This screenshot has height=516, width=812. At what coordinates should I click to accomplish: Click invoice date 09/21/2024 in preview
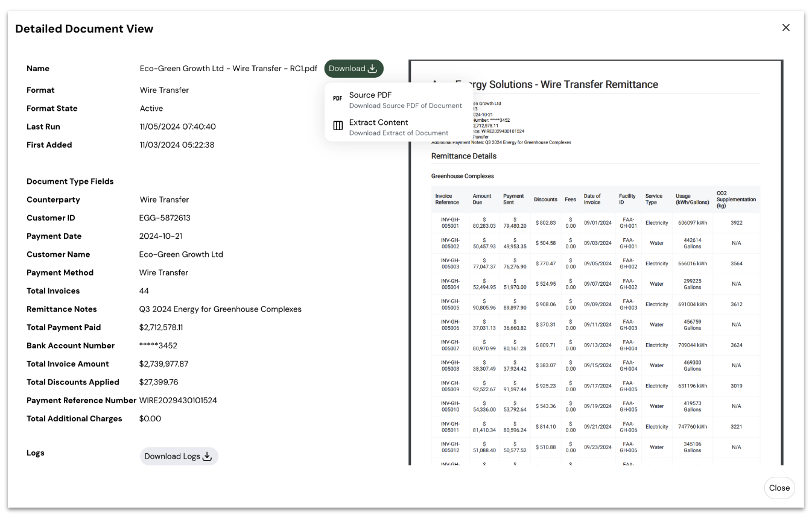[x=597, y=427]
